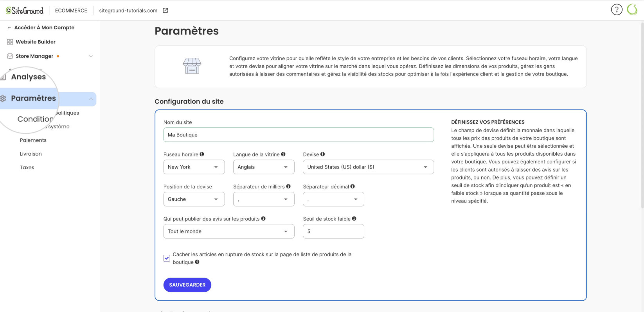Open the Position de la devise dropdown

(194, 199)
